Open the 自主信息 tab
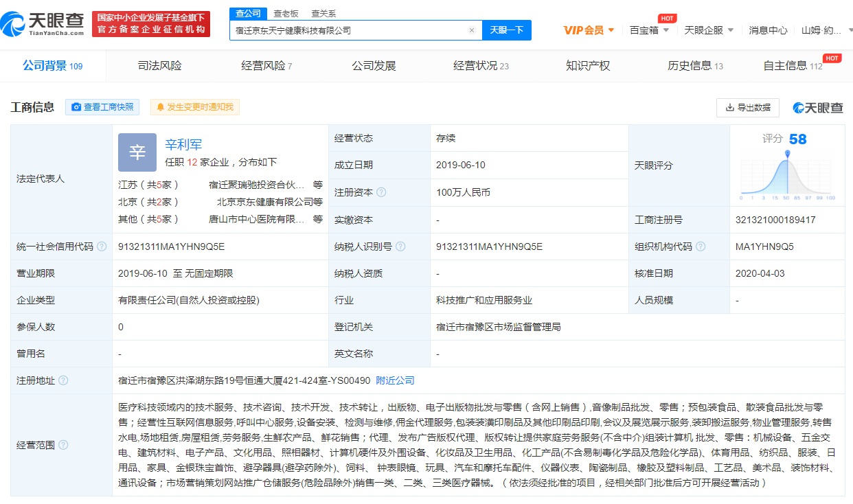This screenshot has width=853, height=504. point(793,66)
